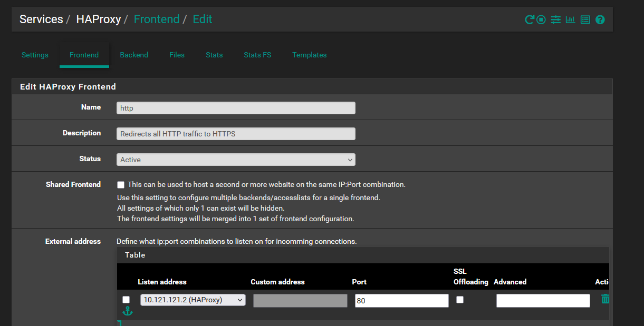Switch to the Backend tab

(x=134, y=55)
